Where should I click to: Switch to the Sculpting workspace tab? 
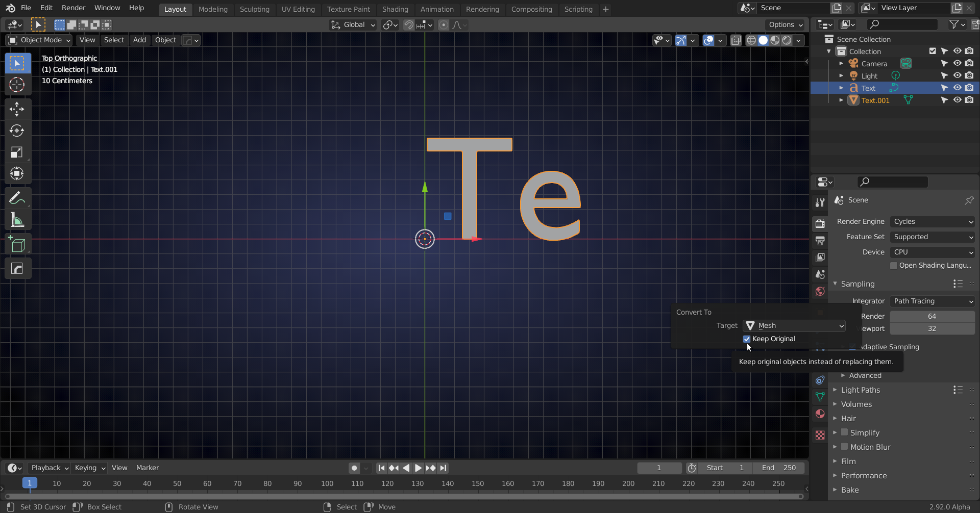coord(254,9)
